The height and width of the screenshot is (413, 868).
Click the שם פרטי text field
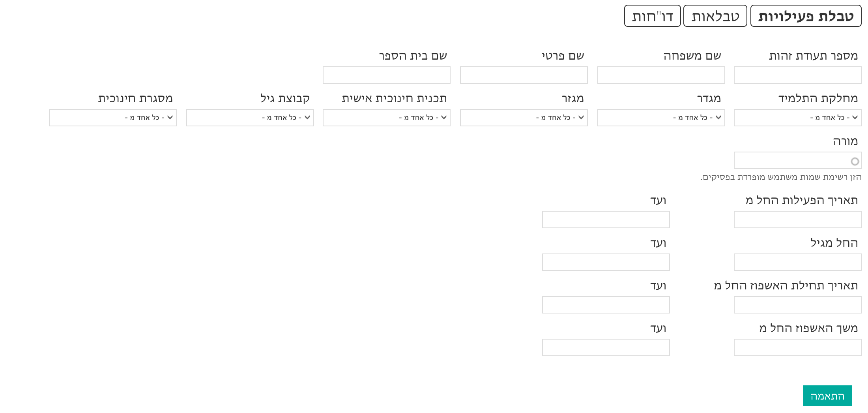click(524, 75)
